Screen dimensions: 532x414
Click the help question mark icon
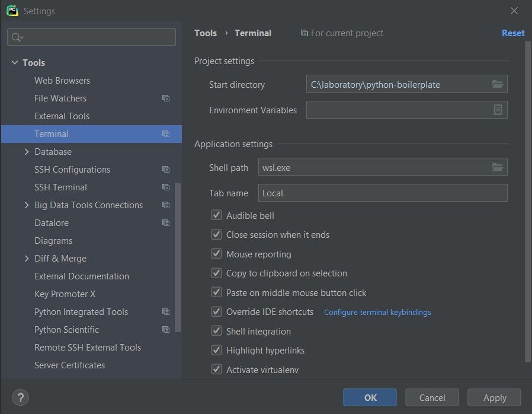[20, 397]
